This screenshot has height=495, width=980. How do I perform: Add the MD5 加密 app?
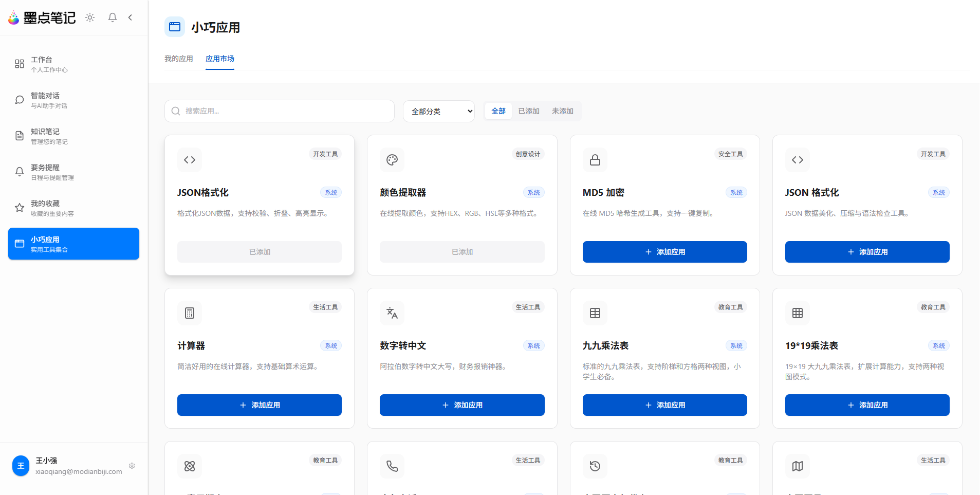point(664,252)
